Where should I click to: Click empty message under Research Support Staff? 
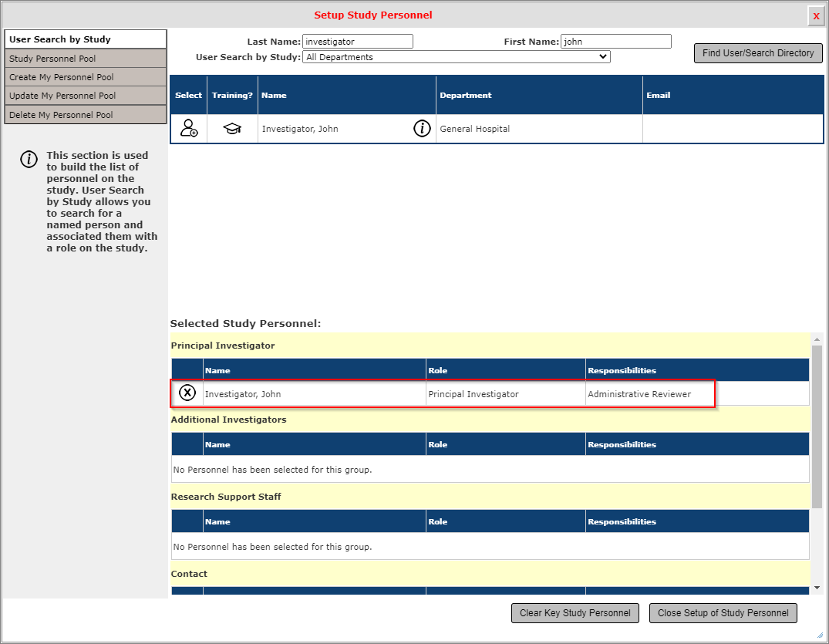tap(272, 547)
